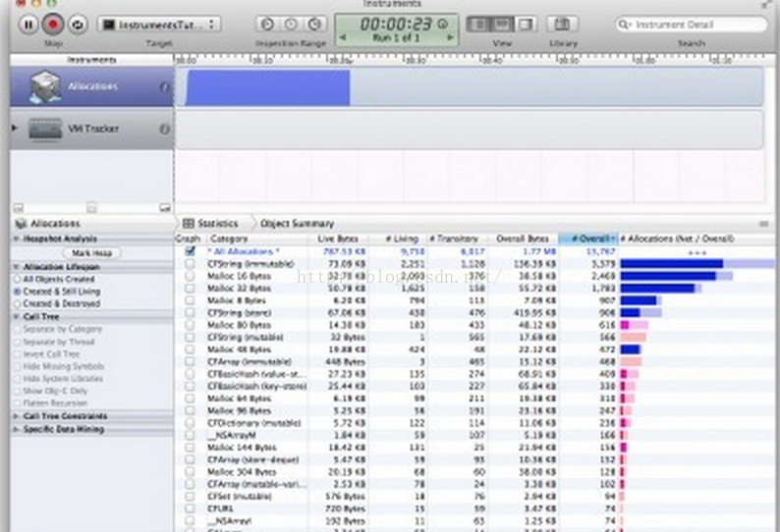This screenshot has height=532, width=780.
Task: Click the 00:00:23 timer display
Action: [397, 24]
